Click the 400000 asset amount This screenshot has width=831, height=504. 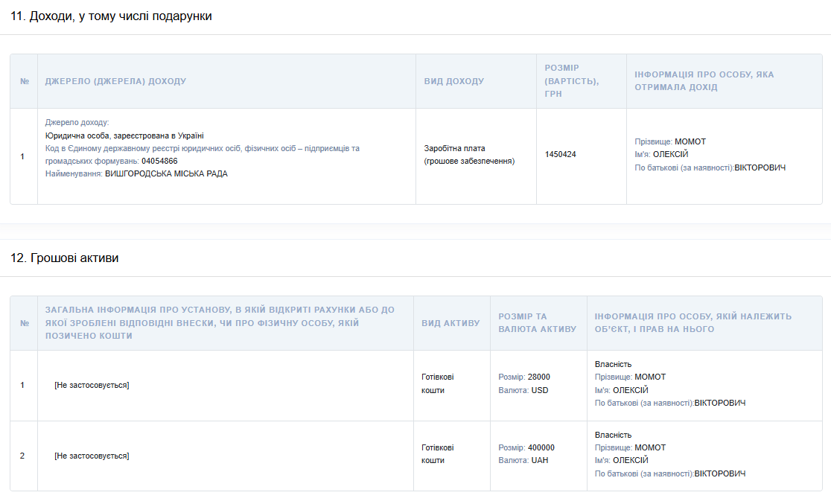click(x=541, y=447)
